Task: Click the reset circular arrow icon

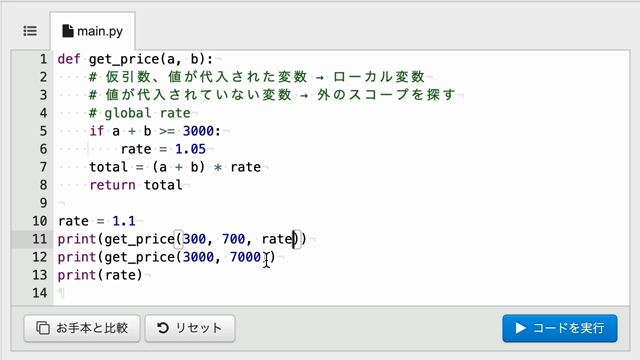Action: point(163,328)
